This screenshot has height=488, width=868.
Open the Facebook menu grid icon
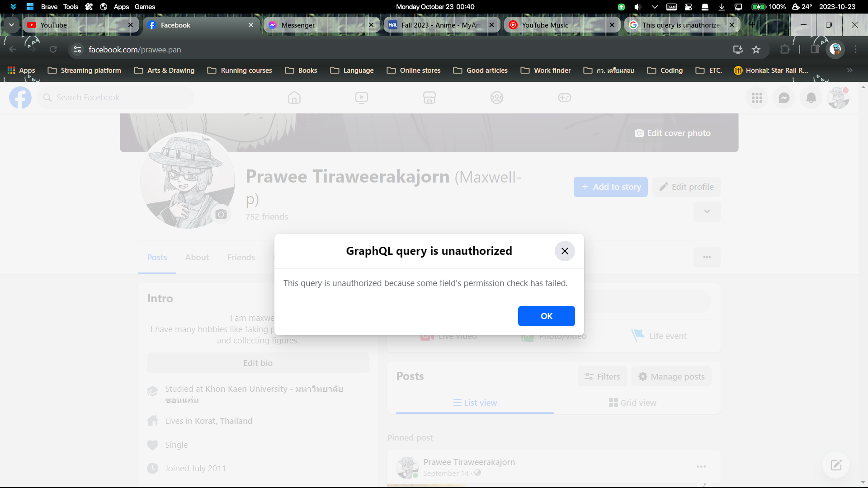tap(757, 98)
